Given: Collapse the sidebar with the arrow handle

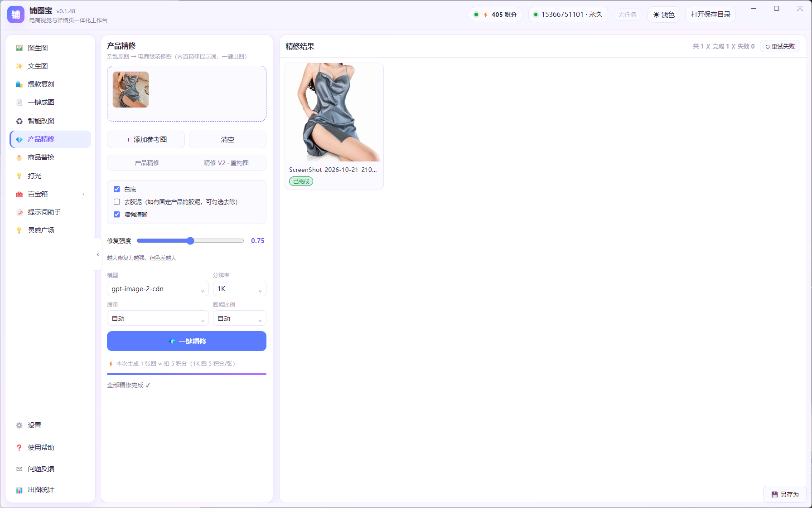Looking at the screenshot, I should click(97, 254).
